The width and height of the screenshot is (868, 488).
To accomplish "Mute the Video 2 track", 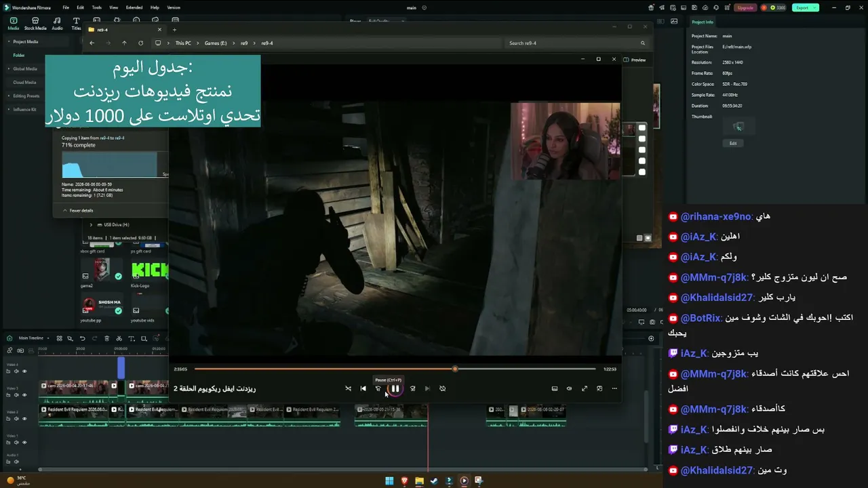I will pyautogui.click(x=17, y=419).
